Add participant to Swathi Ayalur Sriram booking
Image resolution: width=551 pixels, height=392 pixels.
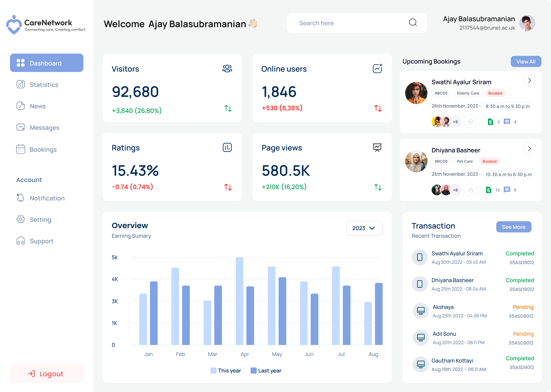coord(470,122)
